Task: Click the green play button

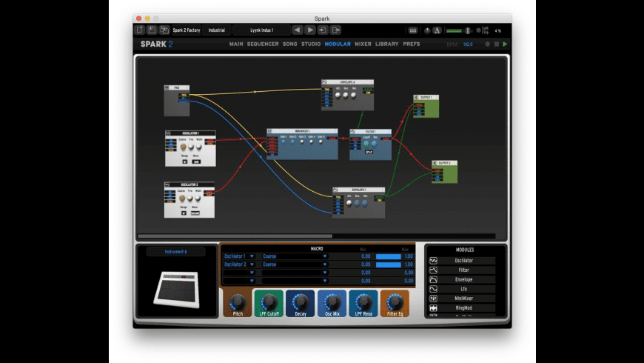Action: [505, 44]
